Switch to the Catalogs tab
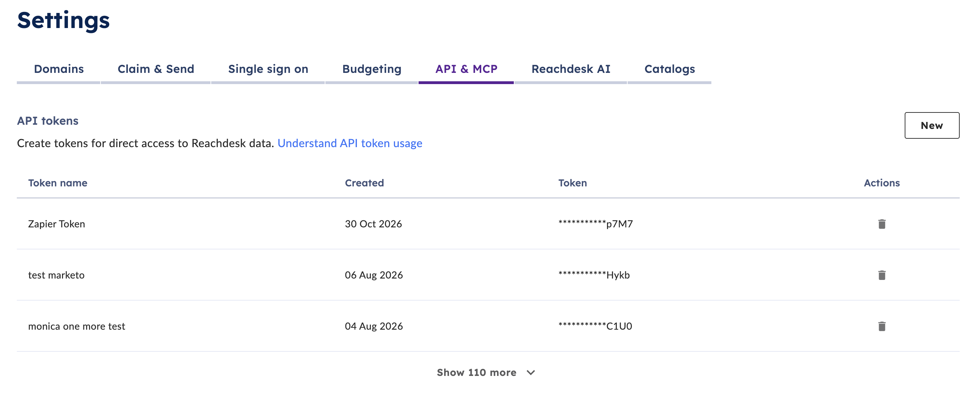The width and height of the screenshot is (980, 405). (x=669, y=69)
